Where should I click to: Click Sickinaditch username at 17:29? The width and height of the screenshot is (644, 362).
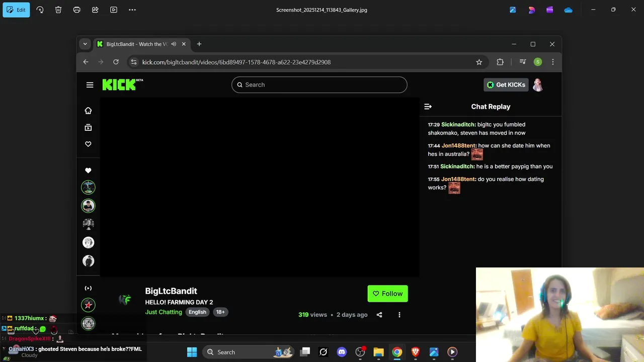coord(458,125)
